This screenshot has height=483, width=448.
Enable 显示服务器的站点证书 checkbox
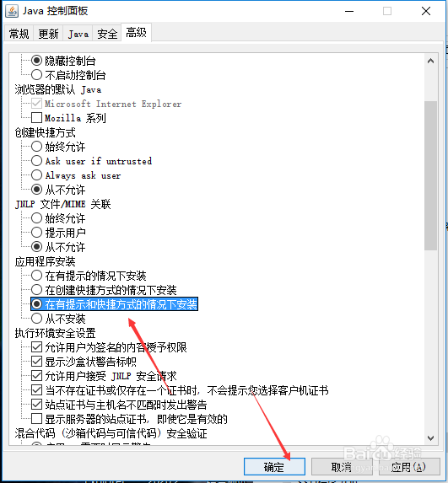click(x=36, y=419)
